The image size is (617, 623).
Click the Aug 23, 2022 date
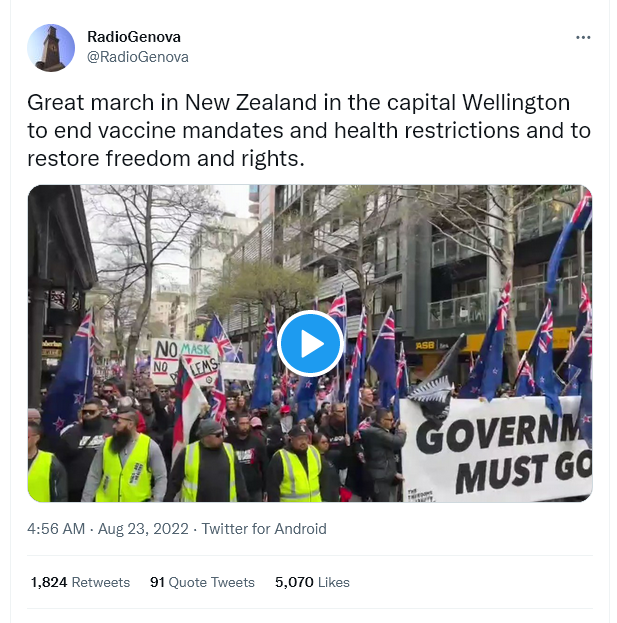click(143, 529)
